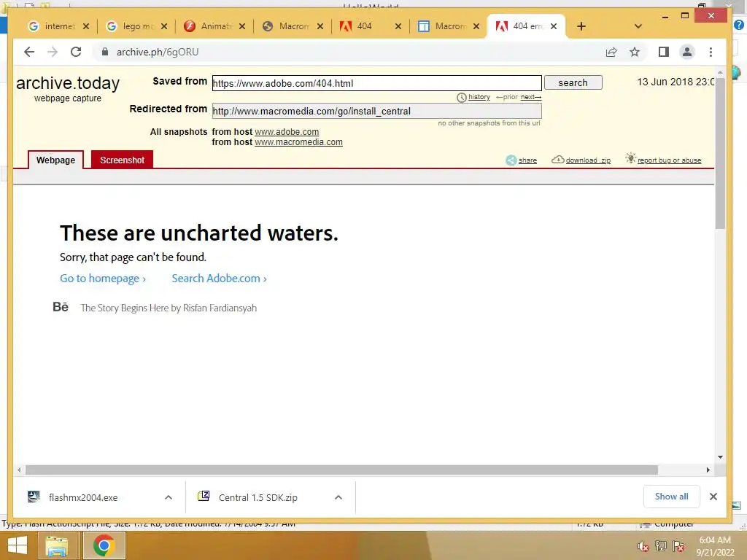The height and width of the screenshot is (560, 747).
Task: Expand options for Central 1.5 SDK.zip
Action: [x=338, y=497]
